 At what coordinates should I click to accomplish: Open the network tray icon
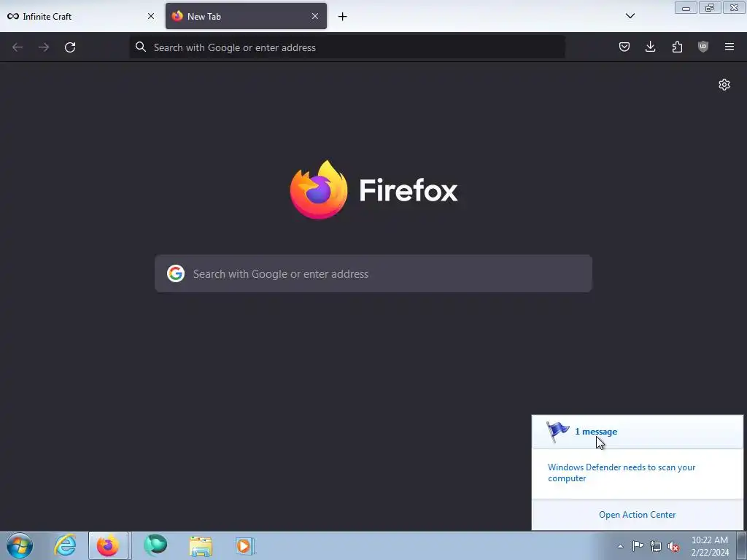tap(656, 546)
